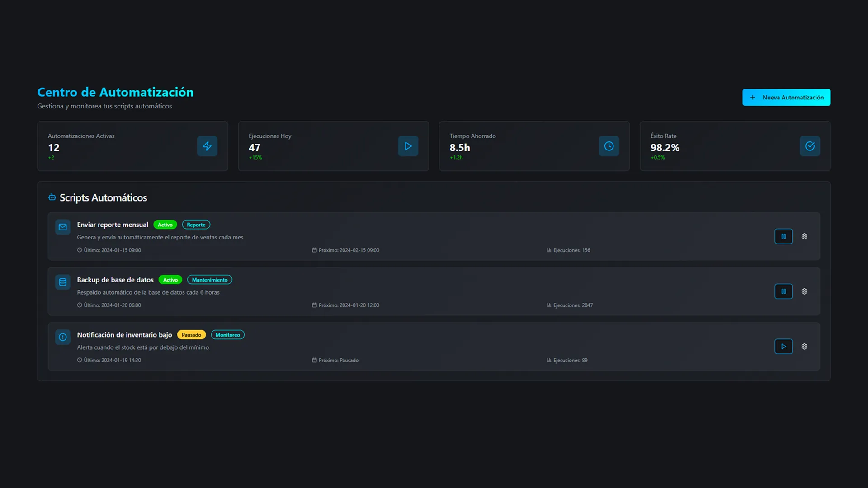Image resolution: width=868 pixels, height=488 pixels.
Task: Click the play icon in Ejecuciones Hoy card
Action: coord(408,146)
